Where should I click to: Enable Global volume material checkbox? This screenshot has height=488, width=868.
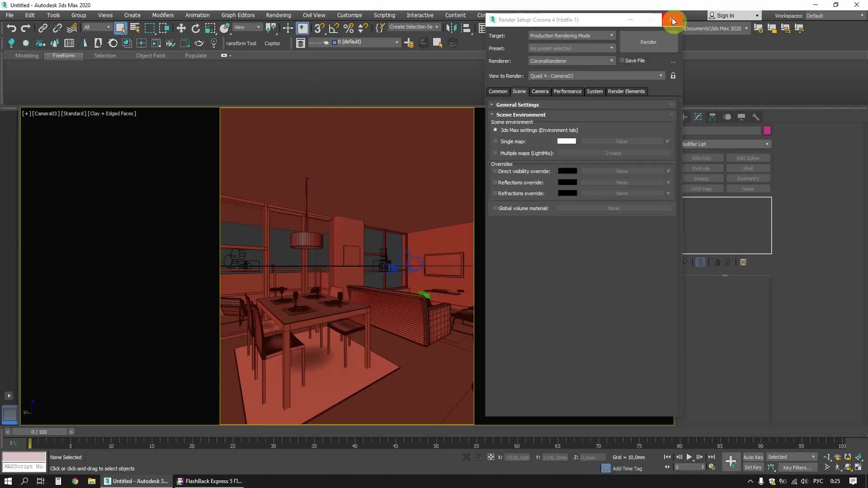(495, 208)
